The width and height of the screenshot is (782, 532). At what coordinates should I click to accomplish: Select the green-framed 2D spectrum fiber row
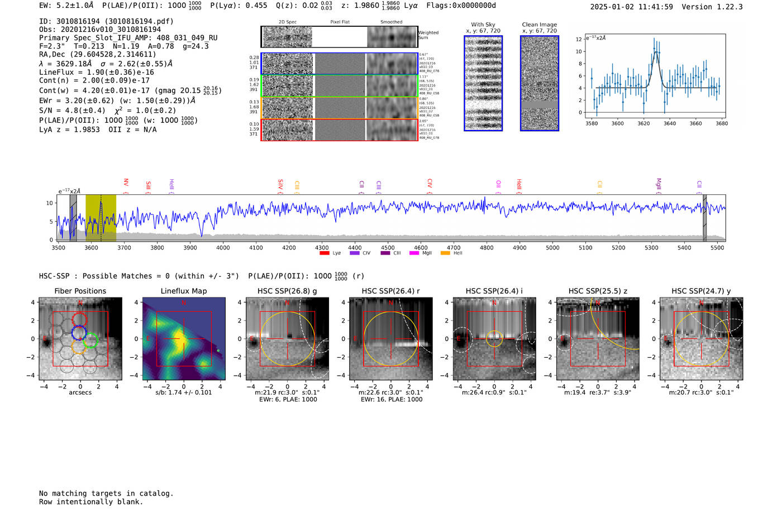[340, 86]
